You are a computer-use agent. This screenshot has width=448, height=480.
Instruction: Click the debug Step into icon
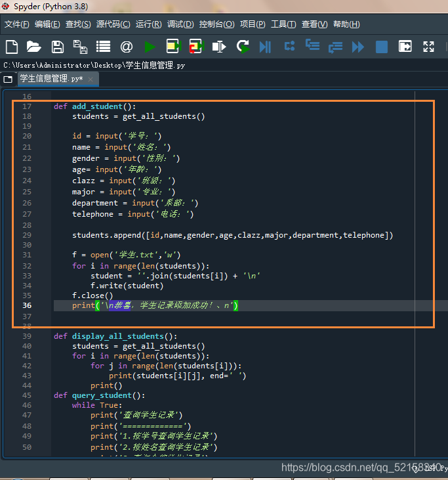(312, 45)
